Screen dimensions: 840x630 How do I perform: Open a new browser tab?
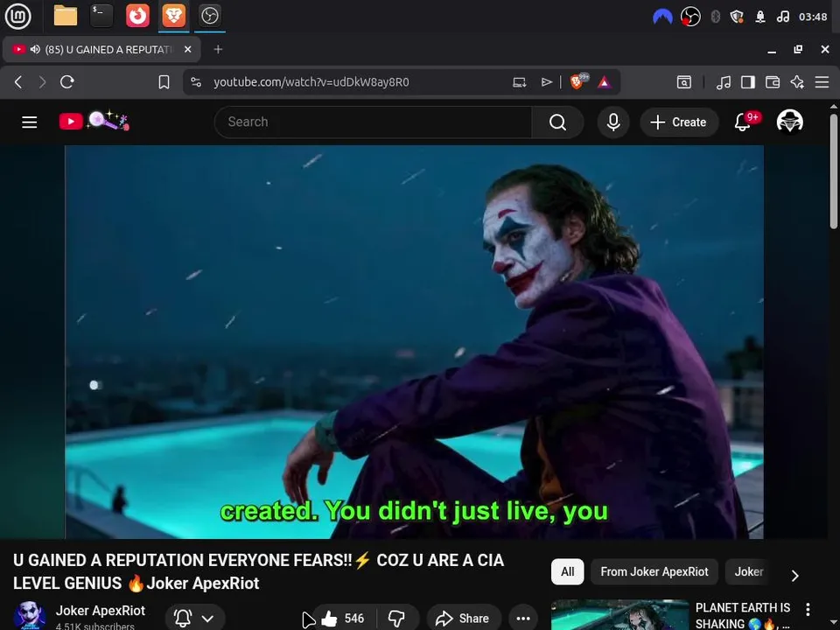(218, 49)
